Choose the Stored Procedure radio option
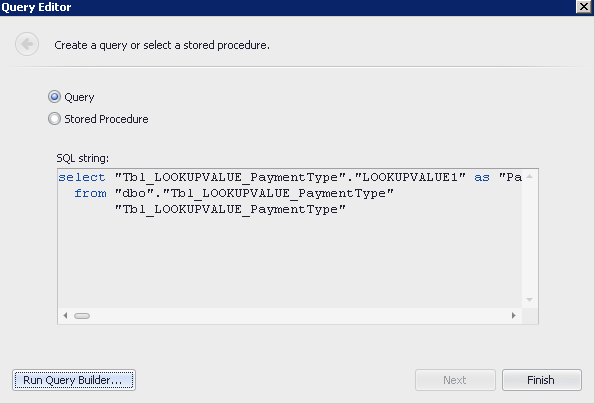This screenshot has width=595, height=404. (x=54, y=119)
